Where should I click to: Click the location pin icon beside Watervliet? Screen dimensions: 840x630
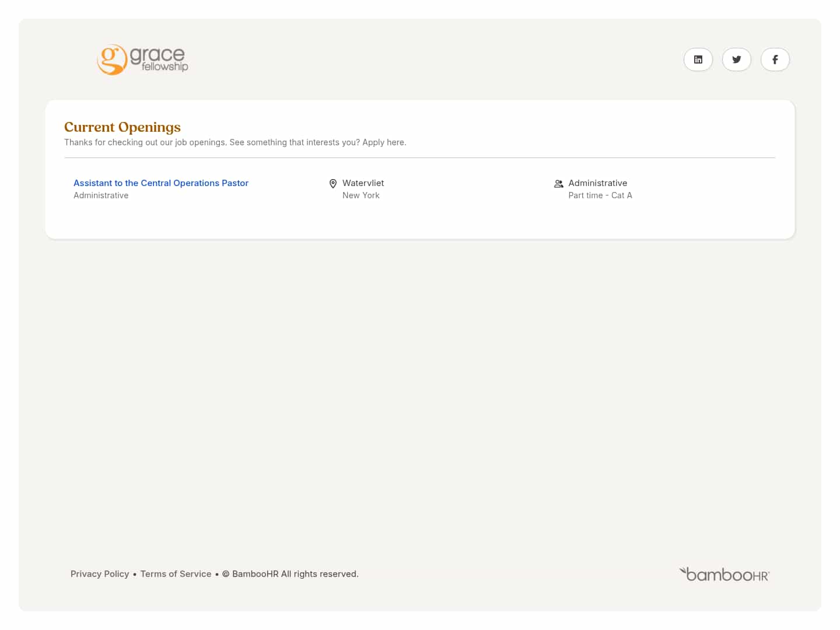pyautogui.click(x=333, y=184)
